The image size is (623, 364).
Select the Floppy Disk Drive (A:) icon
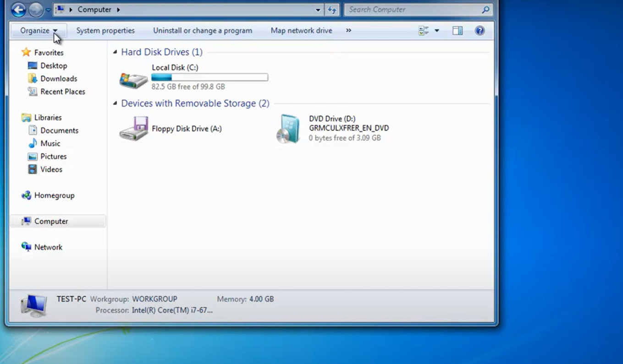click(133, 129)
